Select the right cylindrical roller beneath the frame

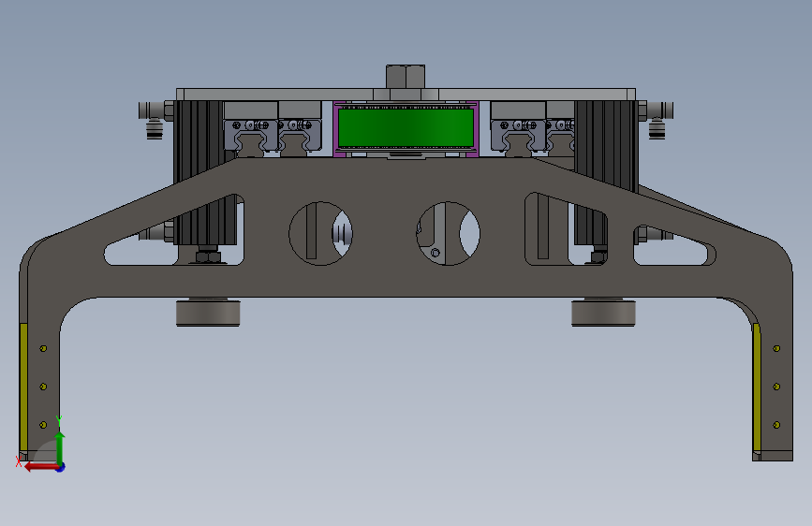click(603, 313)
